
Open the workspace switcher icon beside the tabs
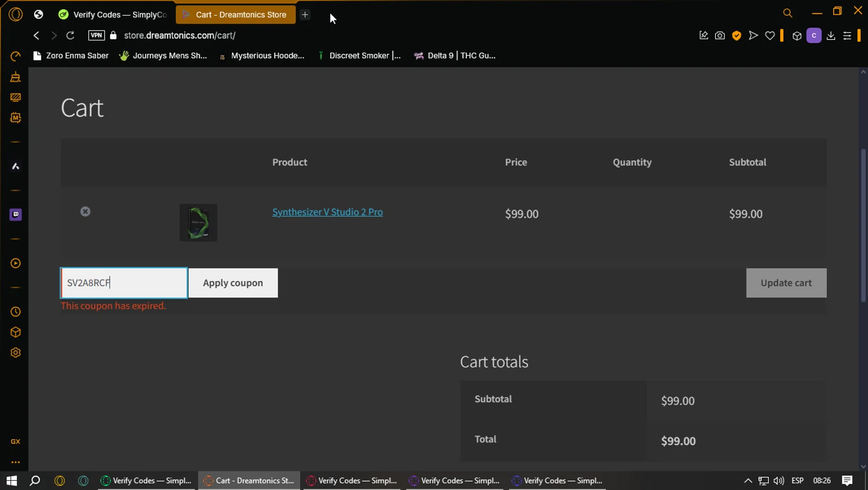point(39,14)
